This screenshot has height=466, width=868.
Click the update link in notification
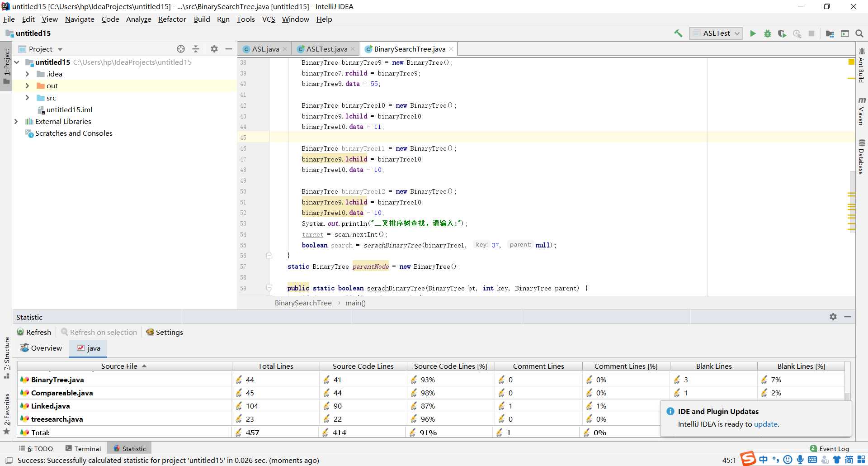(765, 424)
